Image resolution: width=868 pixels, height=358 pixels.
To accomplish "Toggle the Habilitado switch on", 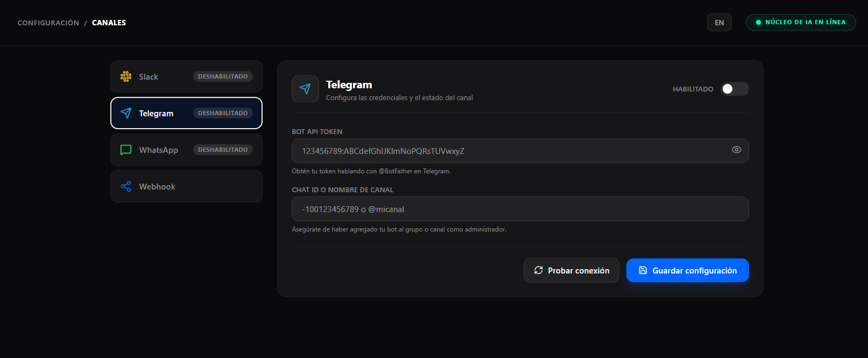I will 735,89.
